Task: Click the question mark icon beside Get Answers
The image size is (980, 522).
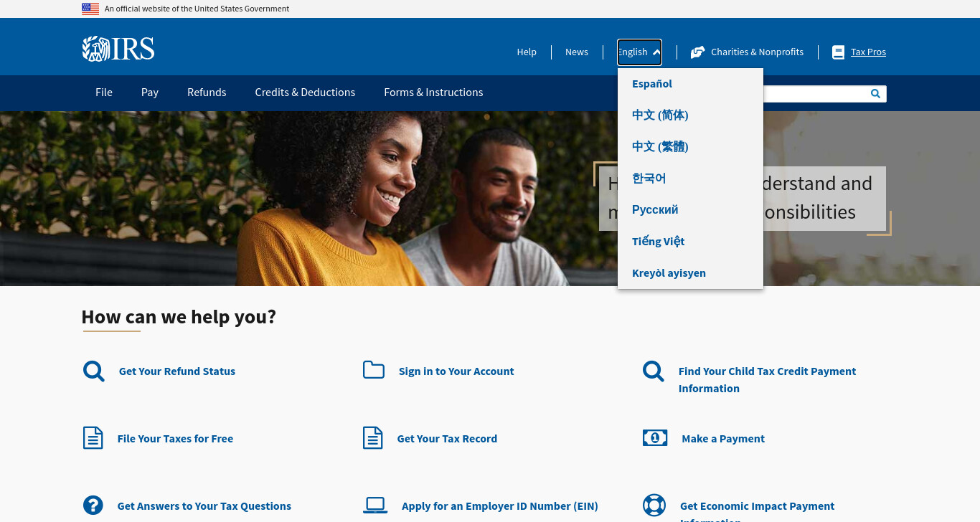Action: (x=93, y=505)
